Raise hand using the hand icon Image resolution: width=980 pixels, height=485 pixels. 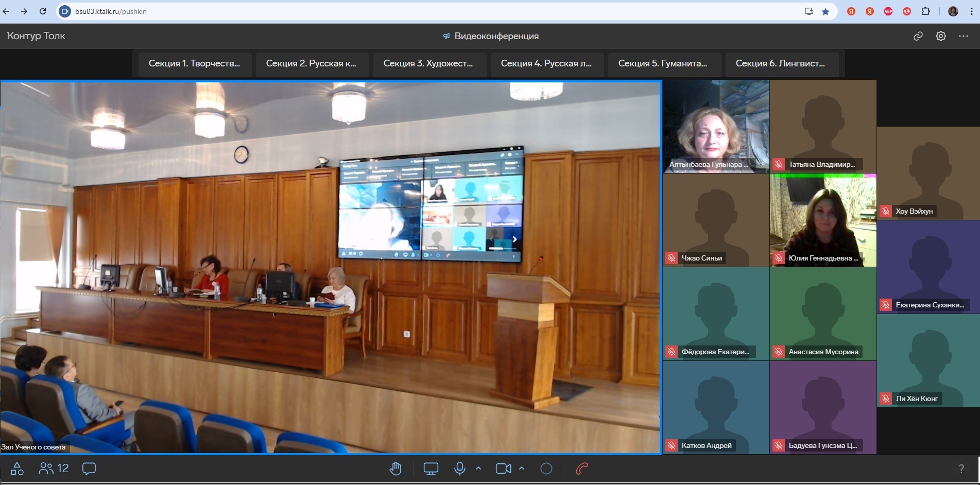(396, 469)
